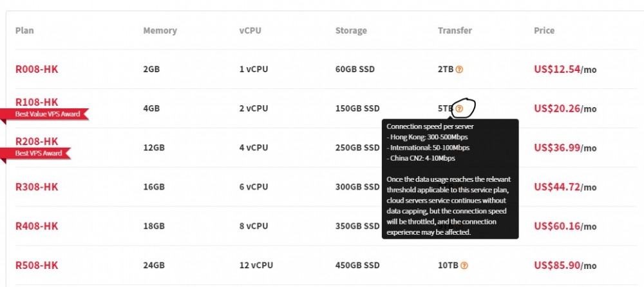
Task: Open the R008-HK plan link
Action: [37, 69]
